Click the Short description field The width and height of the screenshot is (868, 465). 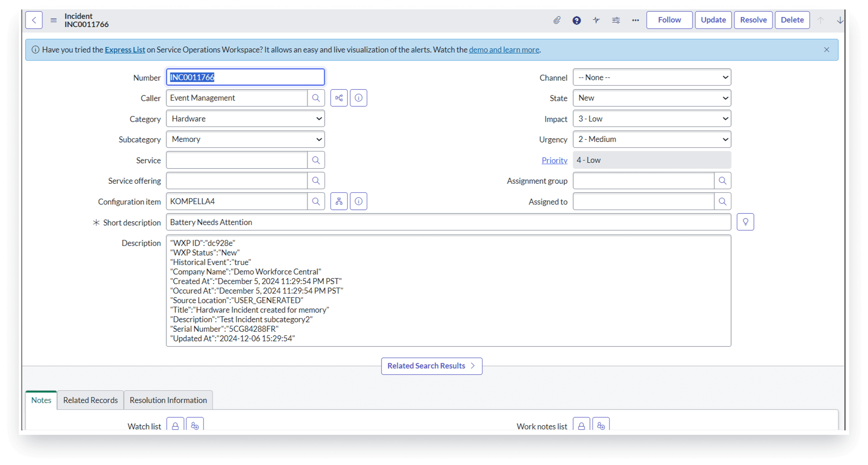point(449,222)
